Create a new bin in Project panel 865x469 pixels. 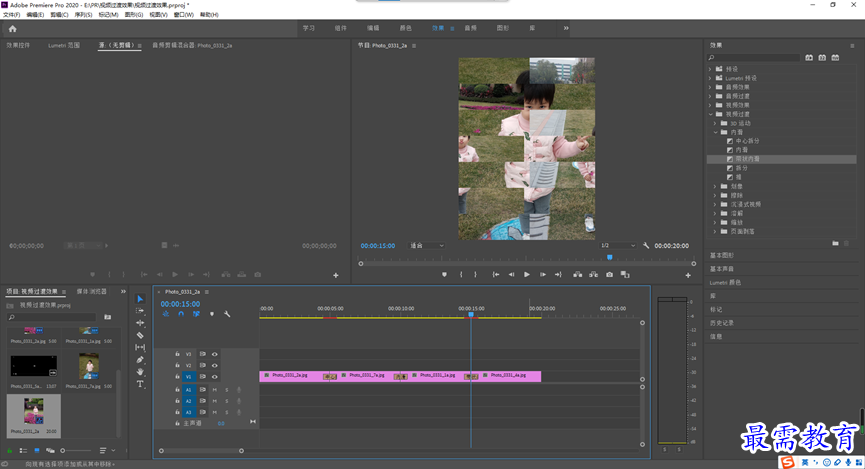(108, 317)
